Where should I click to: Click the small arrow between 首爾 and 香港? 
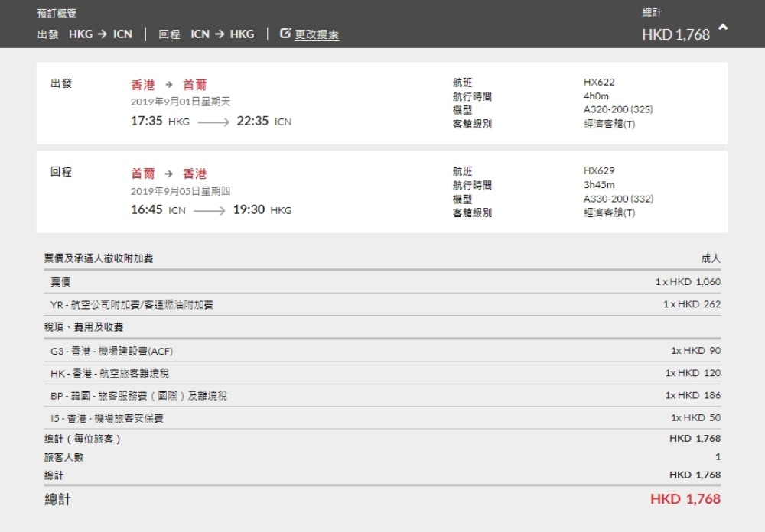[x=169, y=174]
